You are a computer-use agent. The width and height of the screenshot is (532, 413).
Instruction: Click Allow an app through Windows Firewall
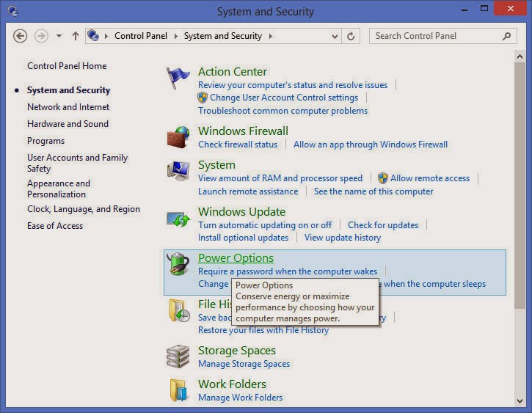[371, 145]
